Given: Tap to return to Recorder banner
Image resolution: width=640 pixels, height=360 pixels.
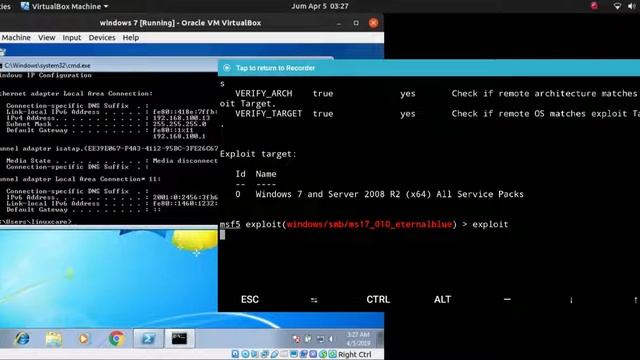Looking at the screenshot, I should tap(429, 68).
